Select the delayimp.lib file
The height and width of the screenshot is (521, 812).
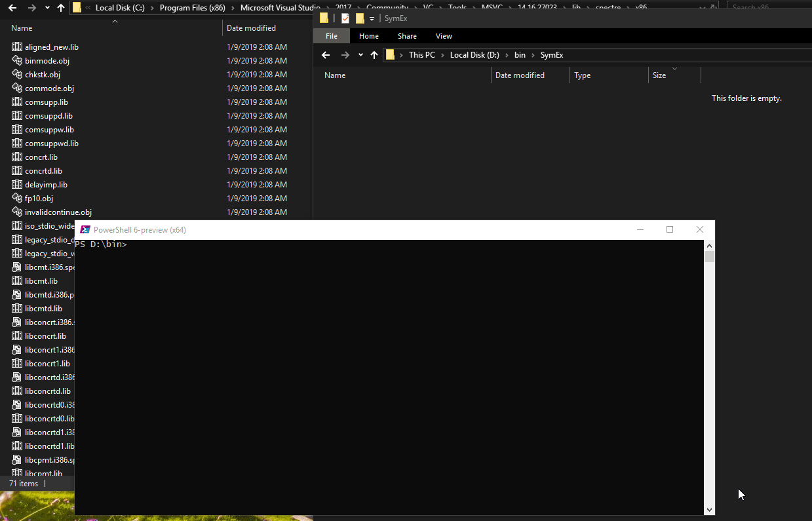[46, 185]
